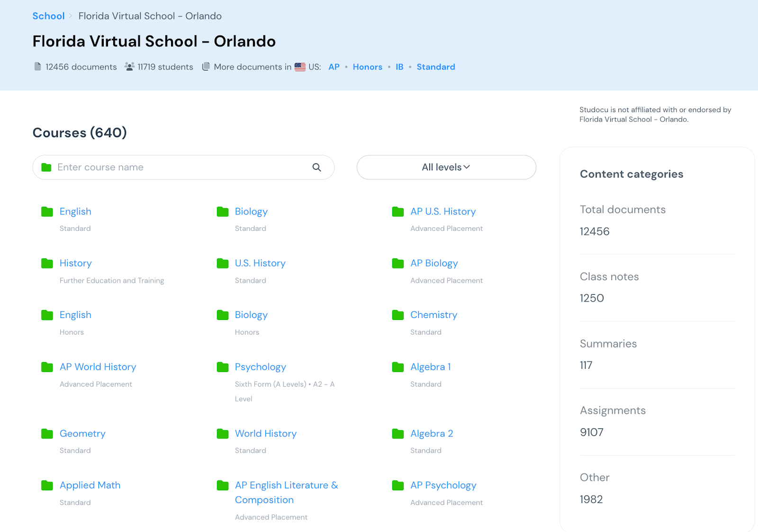
Task: Click the folder icon beside Applied Math
Action: pyautogui.click(x=47, y=485)
